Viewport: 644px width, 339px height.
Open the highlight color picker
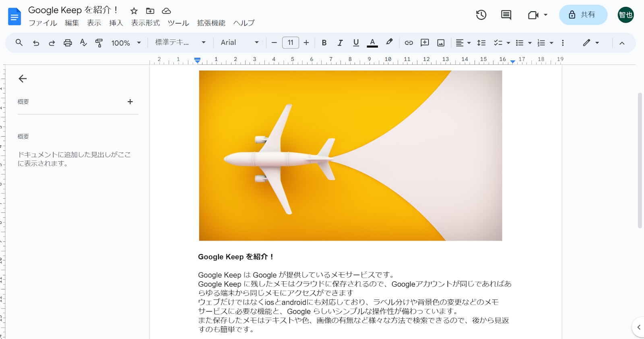coord(389,42)
